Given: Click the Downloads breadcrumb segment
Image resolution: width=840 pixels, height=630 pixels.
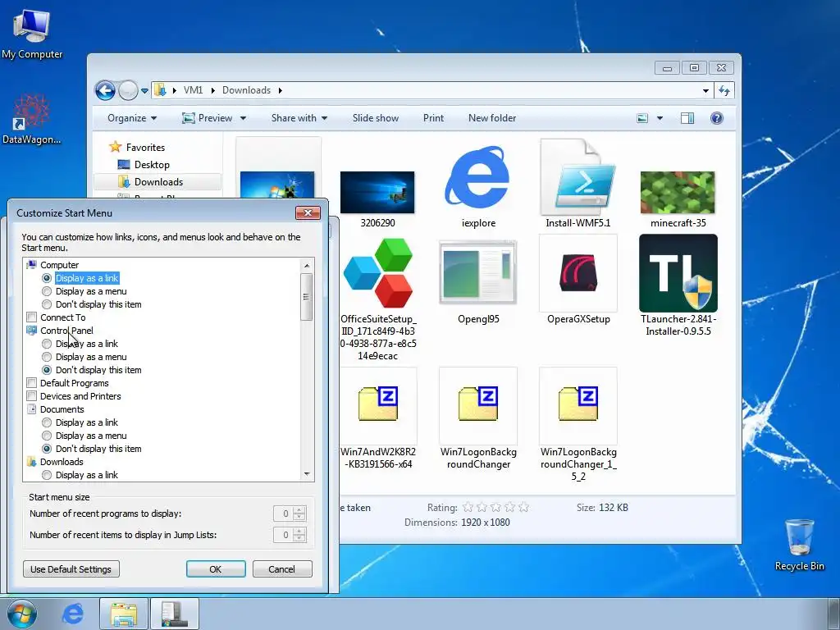Looking at the screenshot, I should coord(246,90).
